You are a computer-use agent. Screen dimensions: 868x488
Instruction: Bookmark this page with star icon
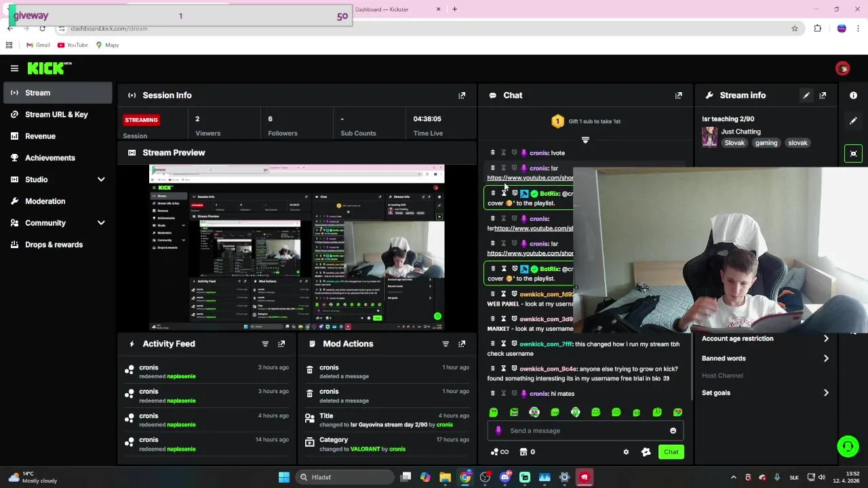click(794, 28)
